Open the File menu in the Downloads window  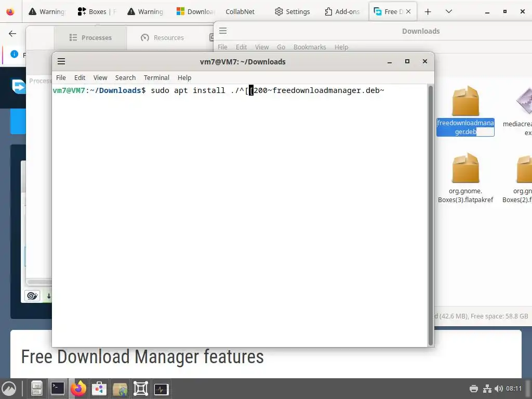coord(222,47)
